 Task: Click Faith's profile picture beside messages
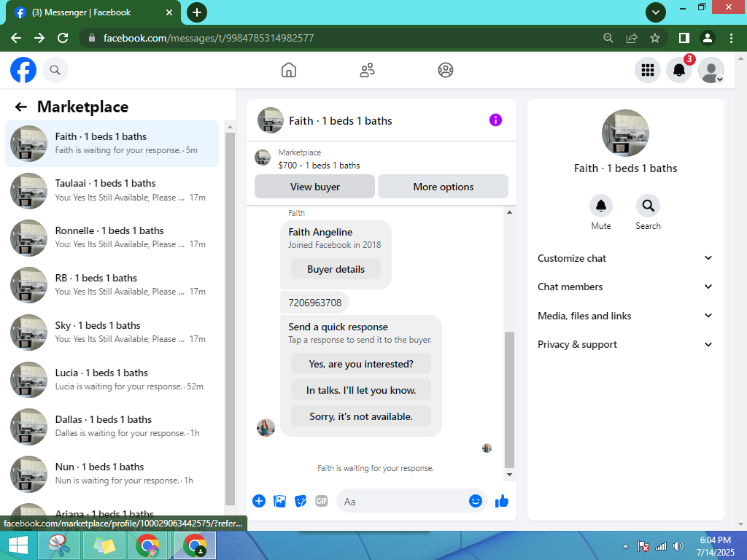tap(266, 427)
